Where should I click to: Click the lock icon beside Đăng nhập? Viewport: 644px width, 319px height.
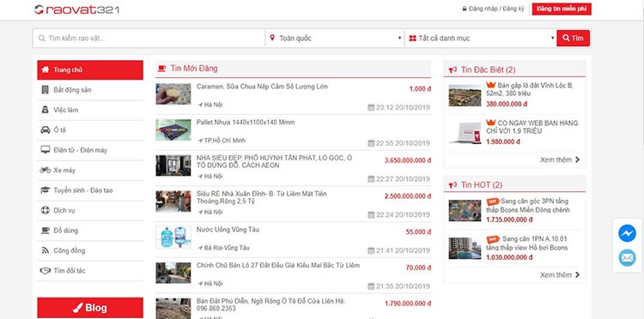tap(465, 9)
